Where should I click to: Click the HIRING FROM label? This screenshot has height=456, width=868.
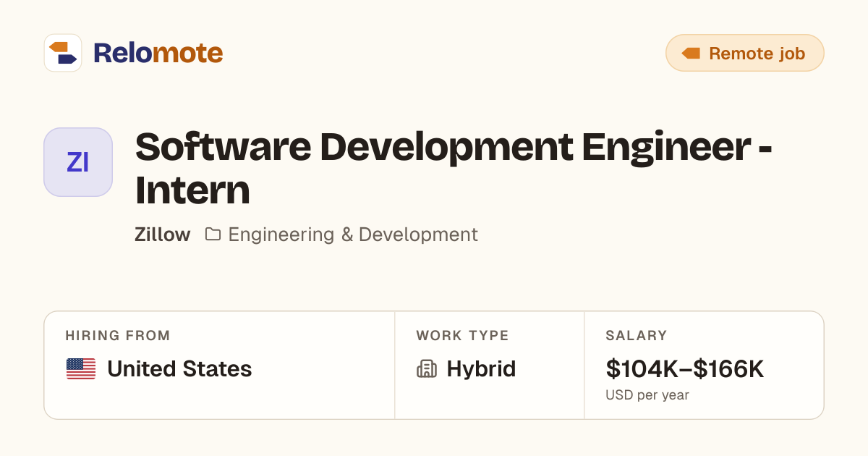pos(118,336)
